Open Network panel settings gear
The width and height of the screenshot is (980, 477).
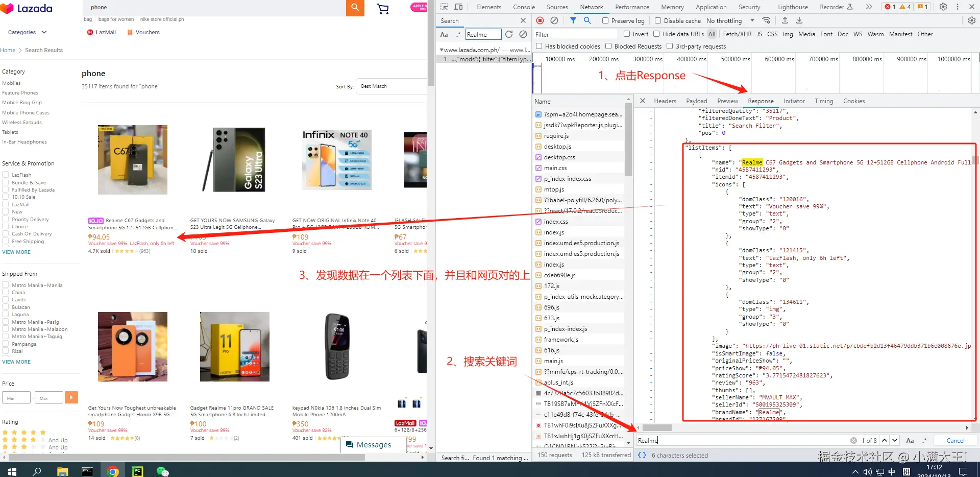point(972,20)
